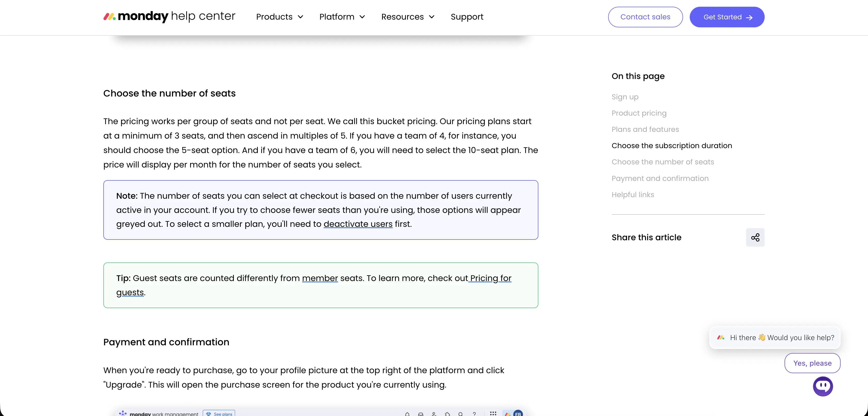This screenshot has width=868, height=416.
Task: Go to Helpful links in sidebar
Action: coord(632,195)
